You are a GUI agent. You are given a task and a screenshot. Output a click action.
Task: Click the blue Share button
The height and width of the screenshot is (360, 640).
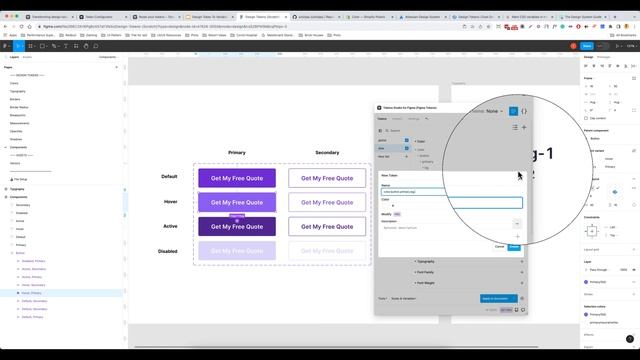(x=587, y=46)
